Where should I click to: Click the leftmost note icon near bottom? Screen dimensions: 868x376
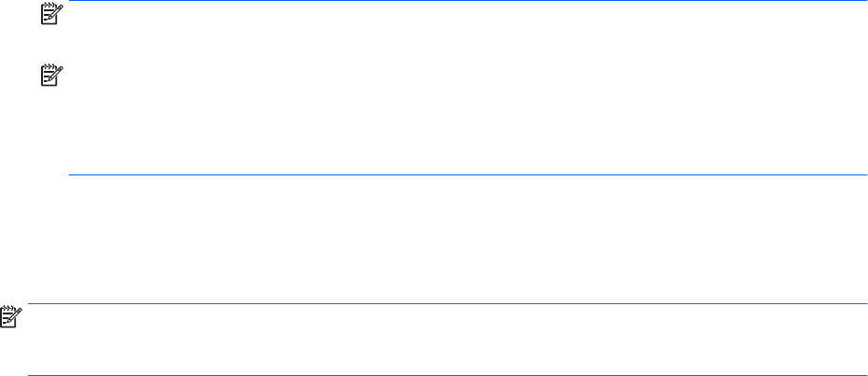(x=7, y=319)
